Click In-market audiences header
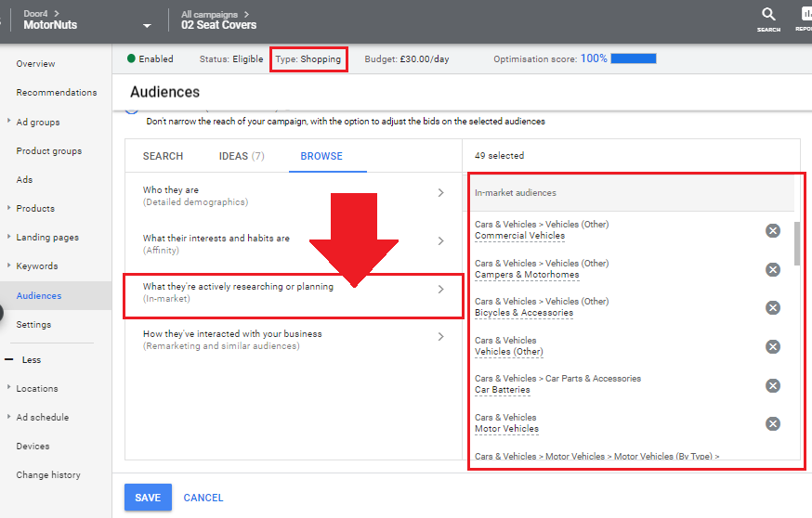This screenshot has width=812, height=518. 516,192
